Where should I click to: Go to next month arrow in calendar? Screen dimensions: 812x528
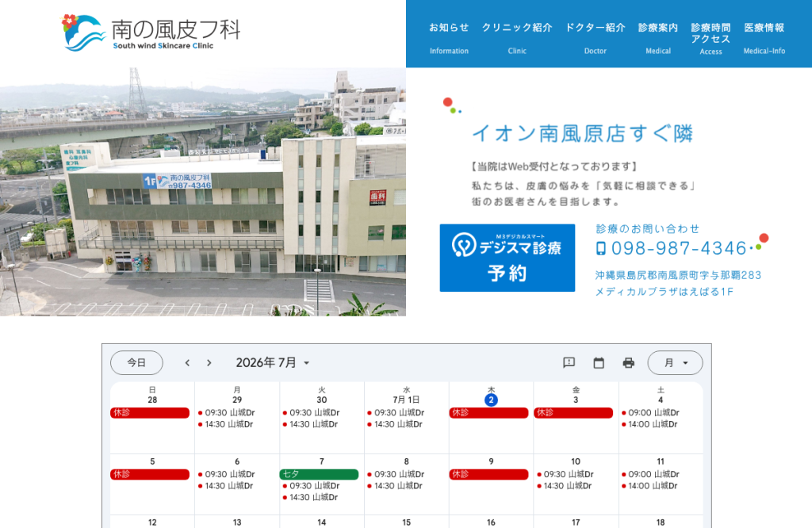coord(209,363)
